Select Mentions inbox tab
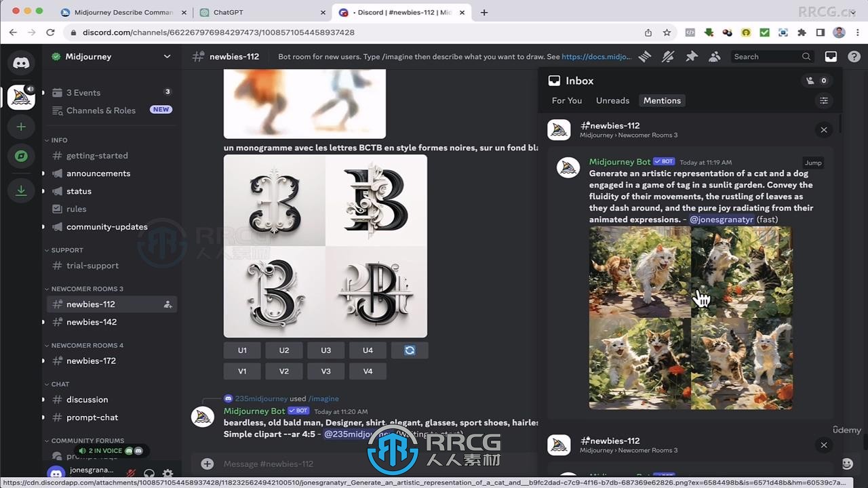 [662, 100]
